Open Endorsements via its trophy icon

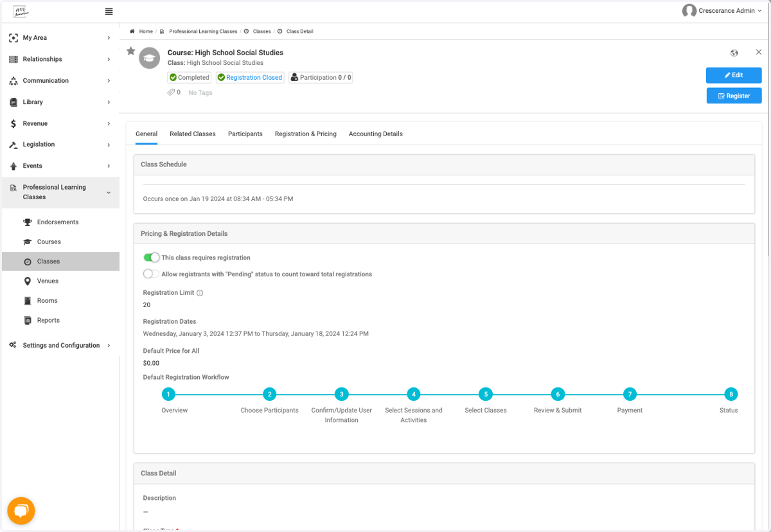[28, 222]
